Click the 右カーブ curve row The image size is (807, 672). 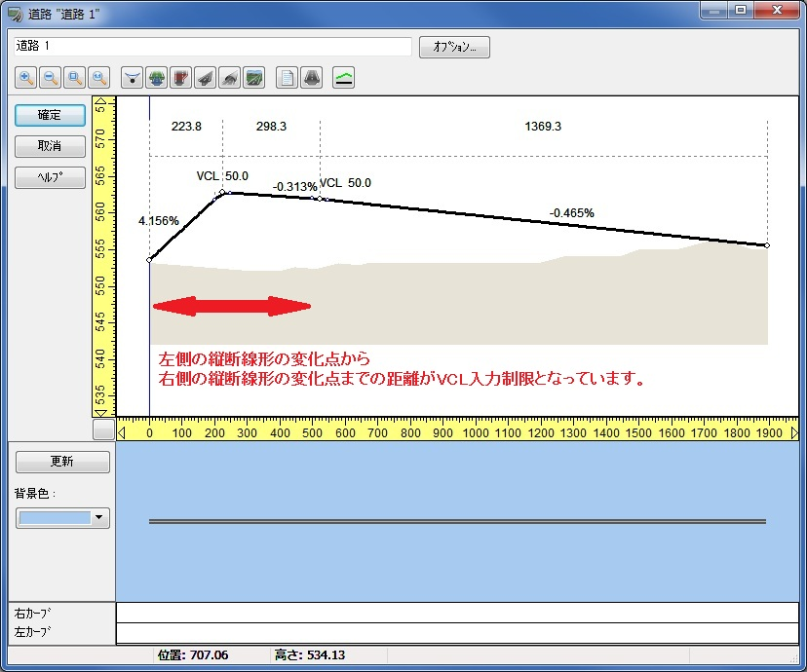[457, 613]
